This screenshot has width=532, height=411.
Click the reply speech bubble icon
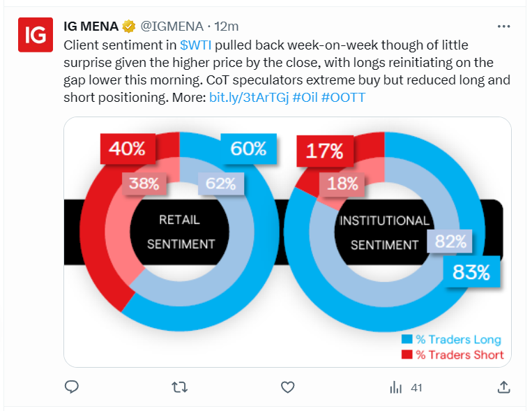point(72,387)
